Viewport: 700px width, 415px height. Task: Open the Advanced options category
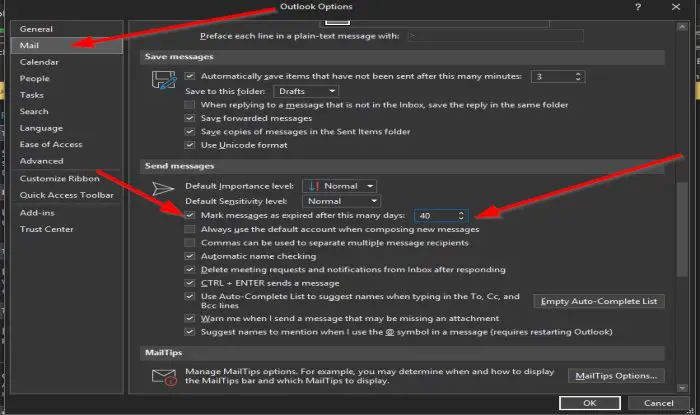(x=67, y=161)
